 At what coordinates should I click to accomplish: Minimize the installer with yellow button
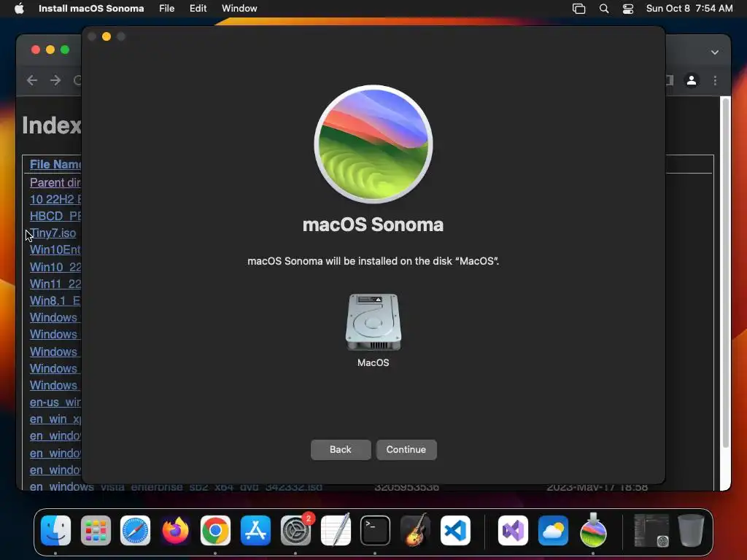coord(107,36)
